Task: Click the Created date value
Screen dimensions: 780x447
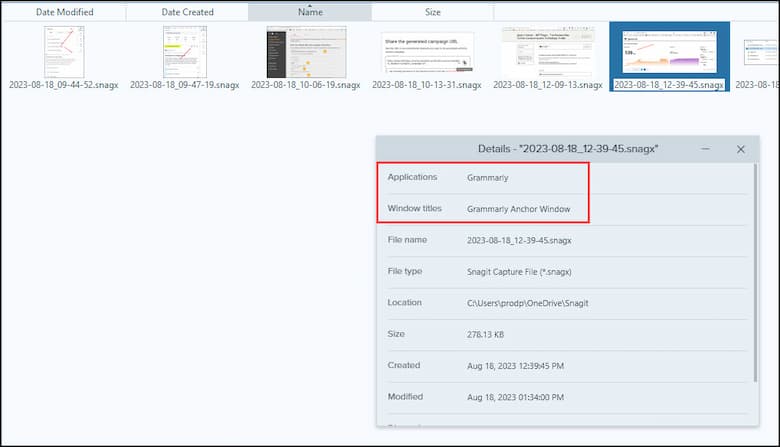Action: click(x=515, y=365)
